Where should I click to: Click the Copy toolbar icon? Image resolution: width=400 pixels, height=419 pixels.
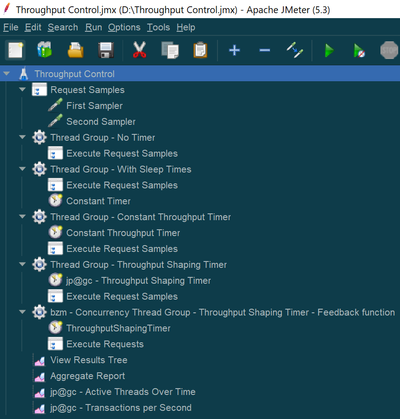pos(170,51)
